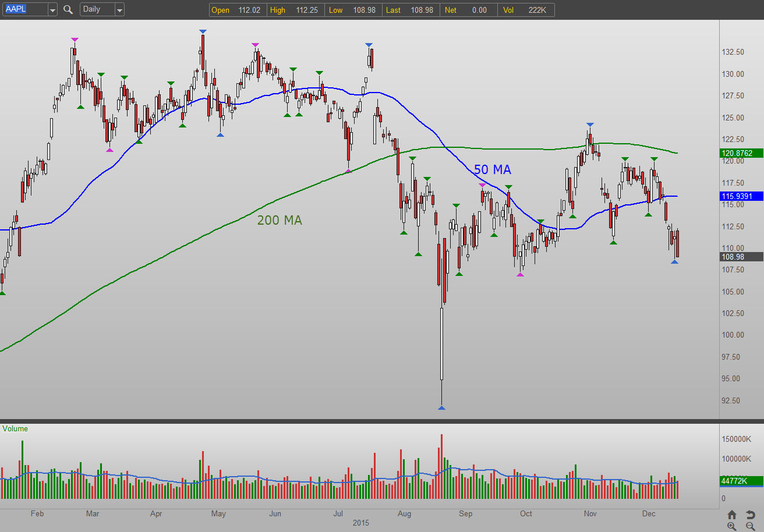
Task: Click the green 120.8762 price tag
Action: [x=741, y=154]
